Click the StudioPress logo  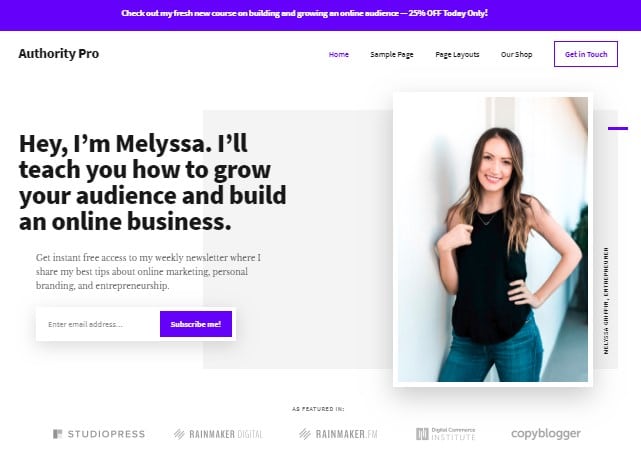click(x=99, y=434)
